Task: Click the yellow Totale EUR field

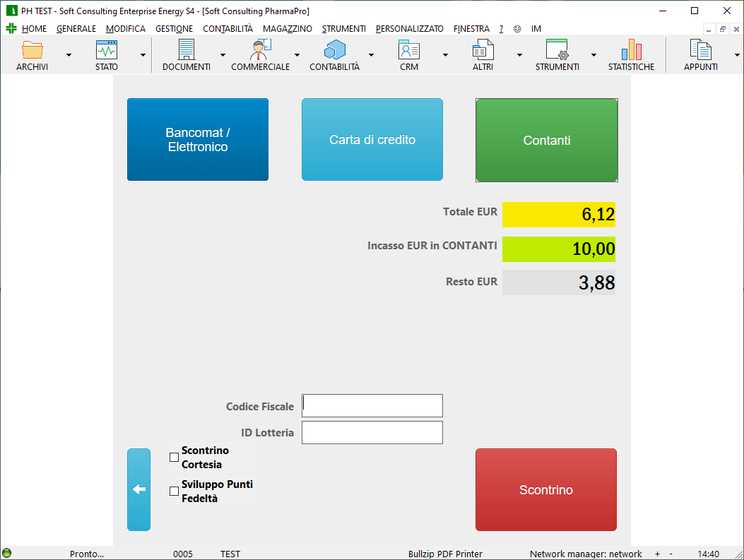Action: point(559,215)
